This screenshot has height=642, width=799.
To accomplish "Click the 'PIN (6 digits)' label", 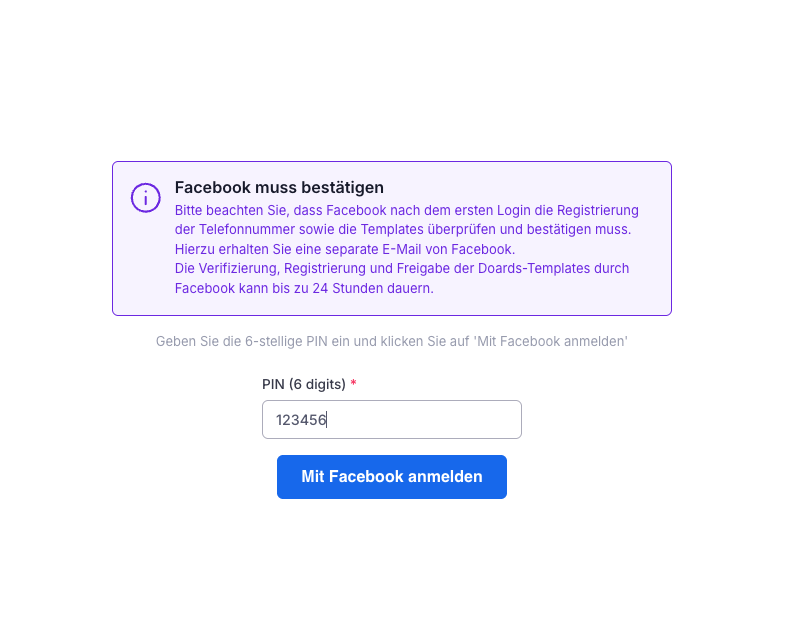I will (x=303, y=384).
